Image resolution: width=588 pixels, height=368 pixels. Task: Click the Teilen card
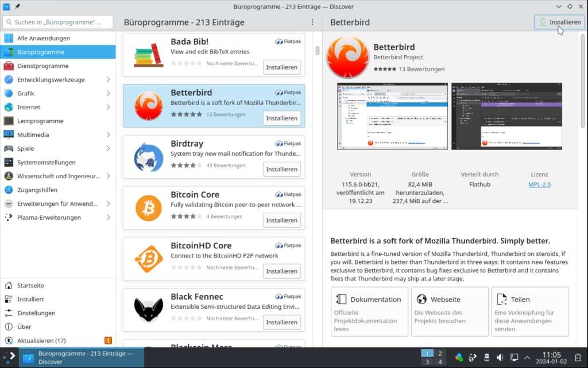coord(530,312)
